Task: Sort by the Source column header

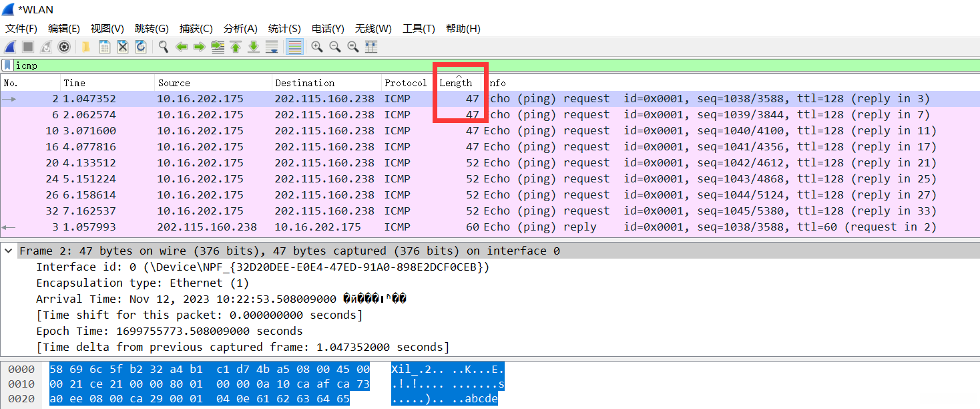Action: tap(213, 83)
